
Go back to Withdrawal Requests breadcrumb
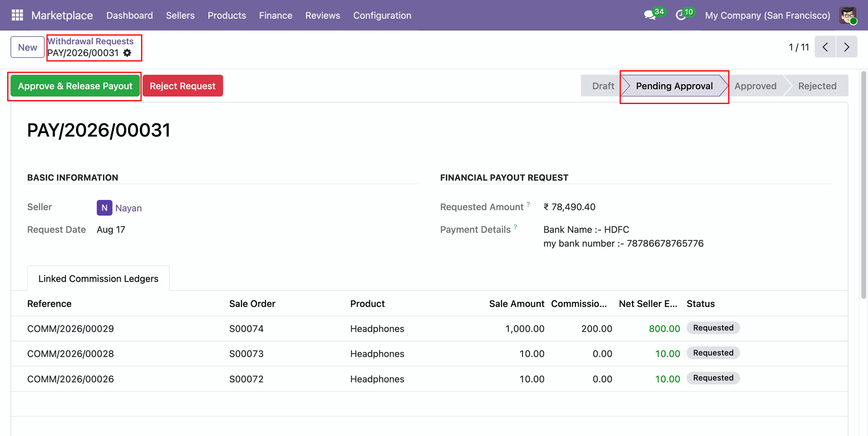click(x=90, y=41)
